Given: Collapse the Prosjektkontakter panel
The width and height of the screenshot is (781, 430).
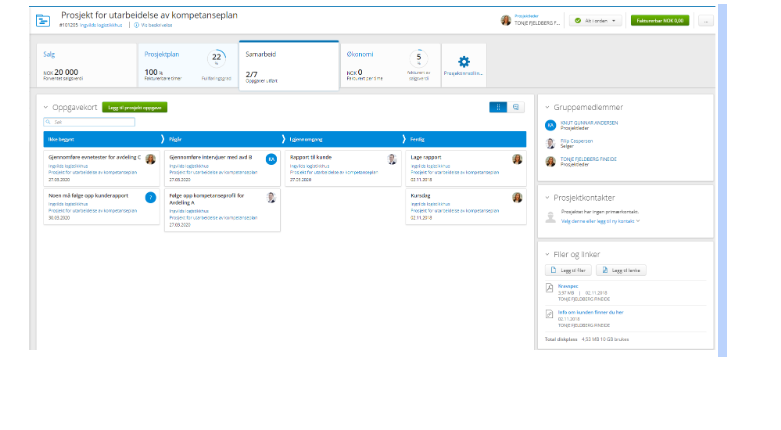Looking at the screenshot, I should (x=547, y=198).
